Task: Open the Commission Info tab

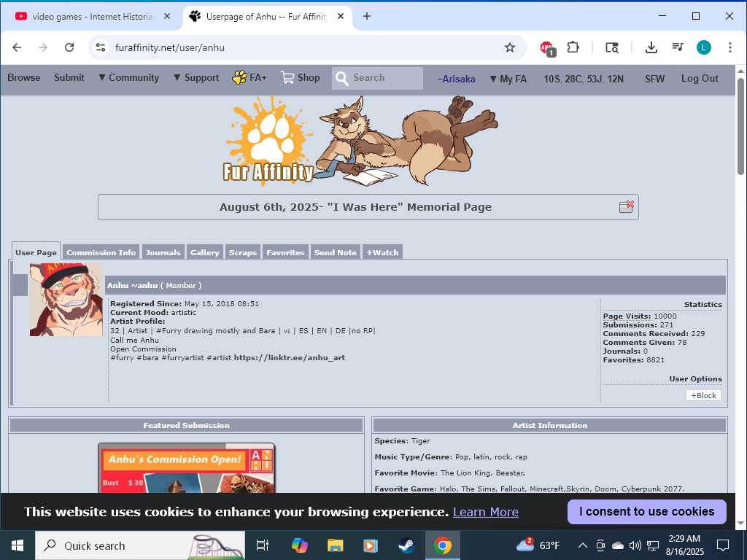Action: [101, 252]
